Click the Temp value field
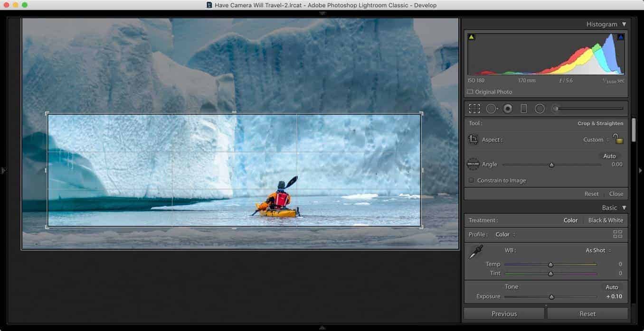Viewport: 644px width, 331px height. [x=620, y=264]
